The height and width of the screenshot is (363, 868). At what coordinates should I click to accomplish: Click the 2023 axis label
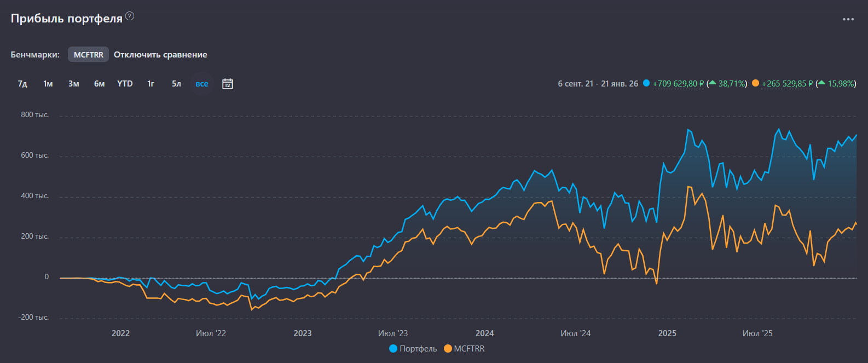303,333
